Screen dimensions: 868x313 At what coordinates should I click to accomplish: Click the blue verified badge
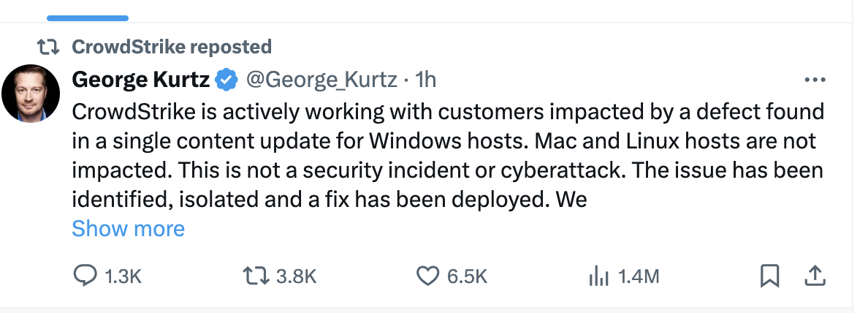tap(228, 79)
